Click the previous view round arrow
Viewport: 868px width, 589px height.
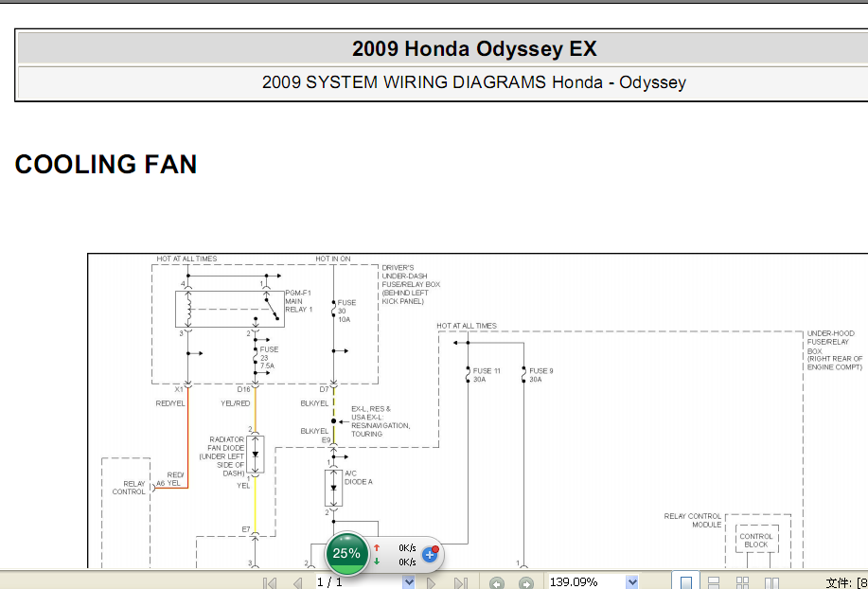497,583
